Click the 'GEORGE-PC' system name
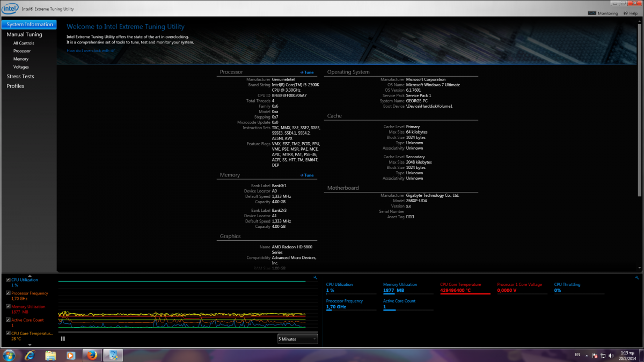 417,101
